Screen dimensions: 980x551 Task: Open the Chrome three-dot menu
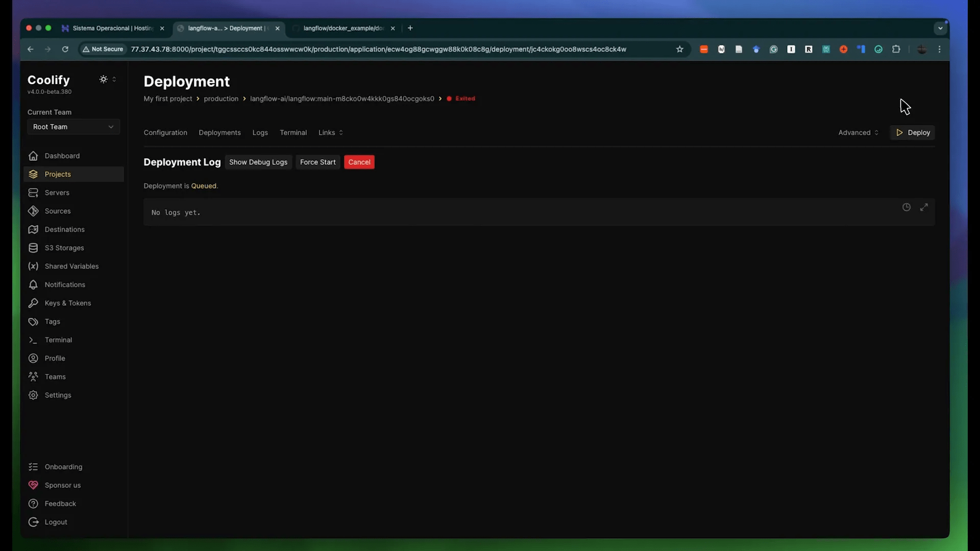pyautogui.click(x=939, y=49)
